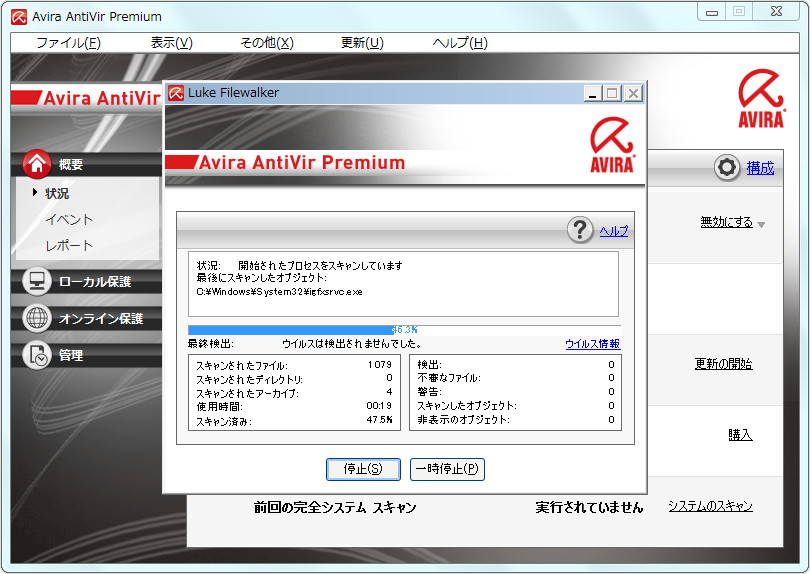810x574 pixels.
Task: Open the 更新(U) menu
Action: point(362,43)
